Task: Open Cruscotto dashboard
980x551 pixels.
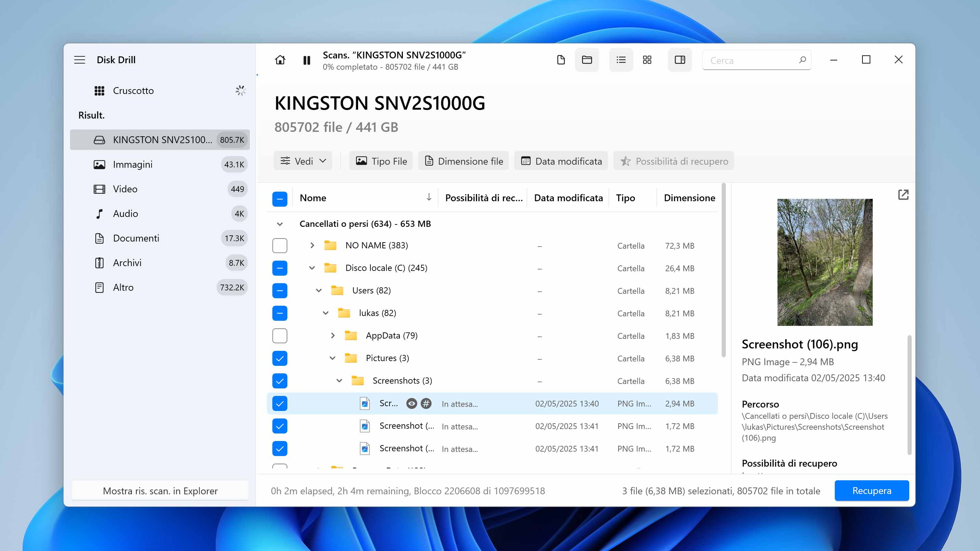Action: (160, 91)
